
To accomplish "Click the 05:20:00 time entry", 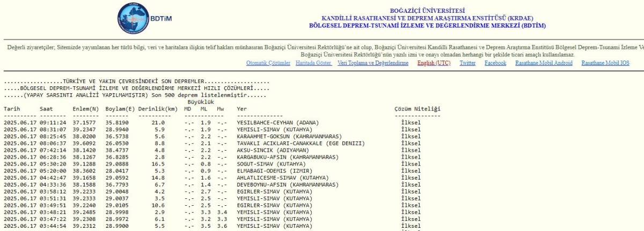I will 53,172.
